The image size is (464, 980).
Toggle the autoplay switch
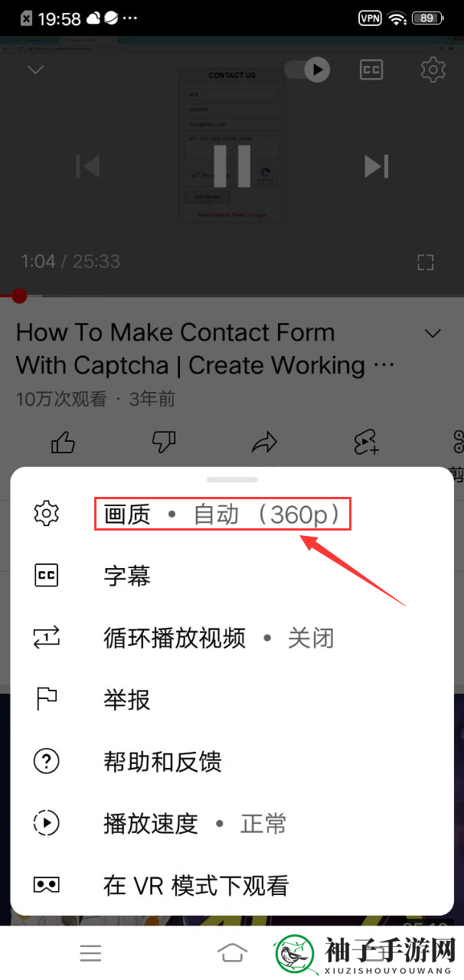point(307,70)
